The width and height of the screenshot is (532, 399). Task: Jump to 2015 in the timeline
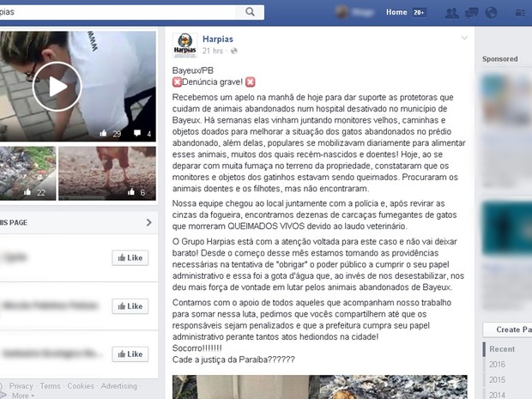point(497,379)
